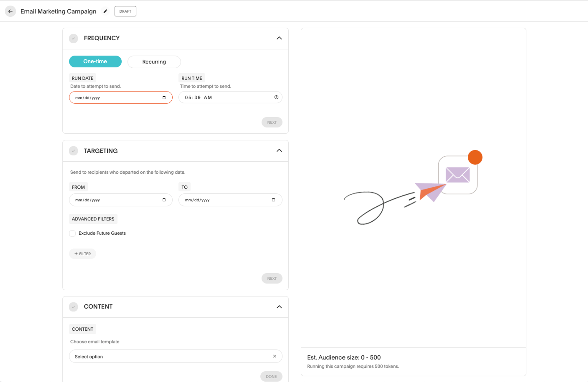This screenshot has height=382, width=588.
Task: Click the checkmark icon next to TARGETING
Action: pos(73,151)
